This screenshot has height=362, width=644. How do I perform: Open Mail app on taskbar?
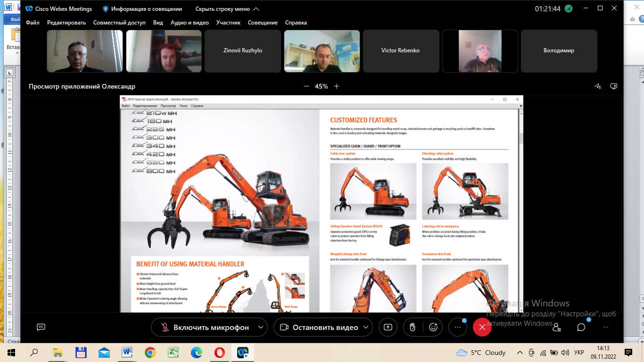[x=104, y=353]
